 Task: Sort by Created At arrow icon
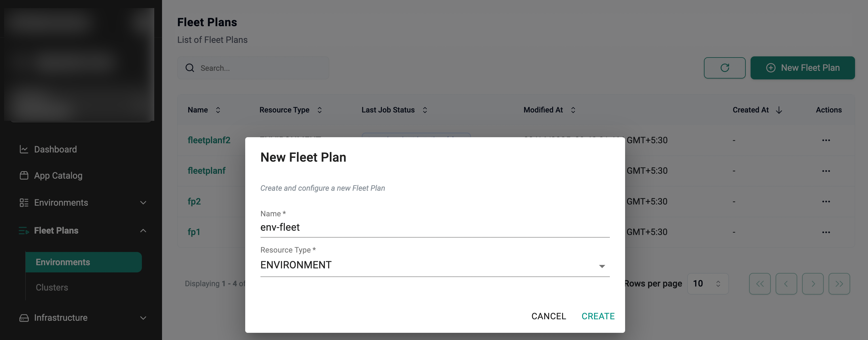click(778, 110)
